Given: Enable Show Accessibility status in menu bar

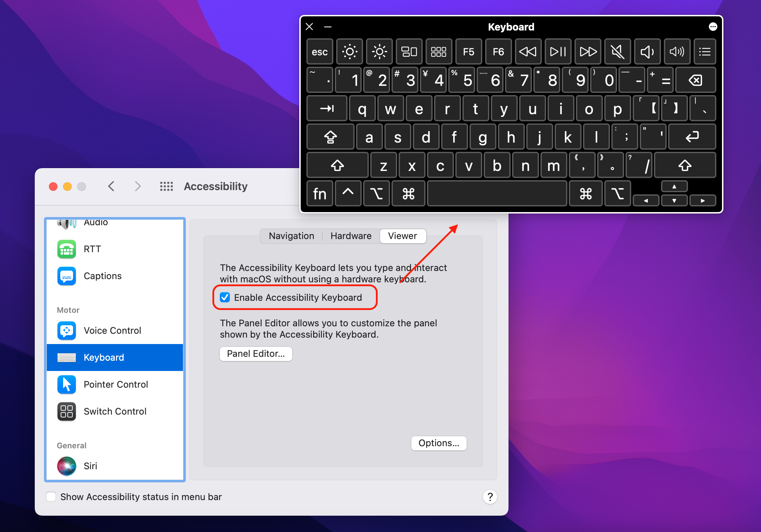Looking at the screenshot, I should tap(51, 497).
